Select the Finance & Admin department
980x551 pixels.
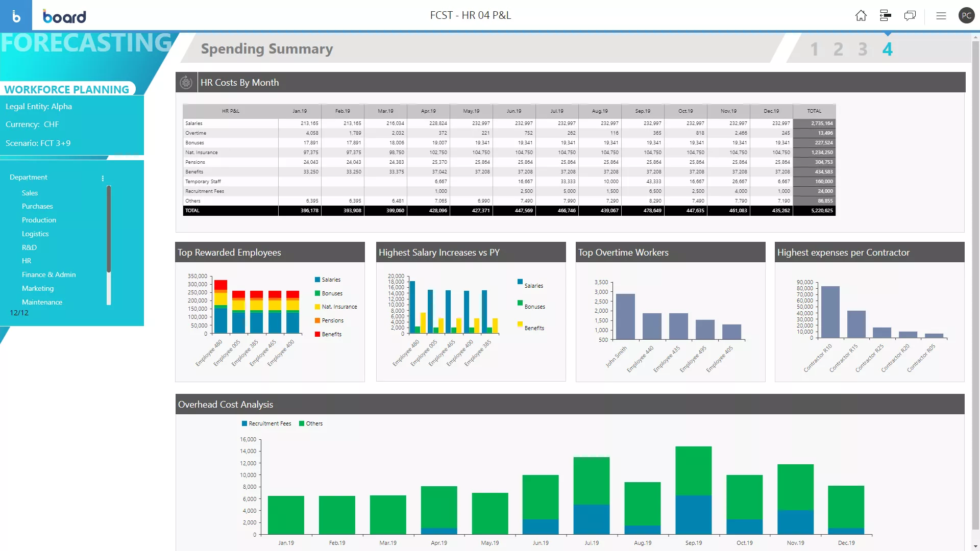pos(48,274)
